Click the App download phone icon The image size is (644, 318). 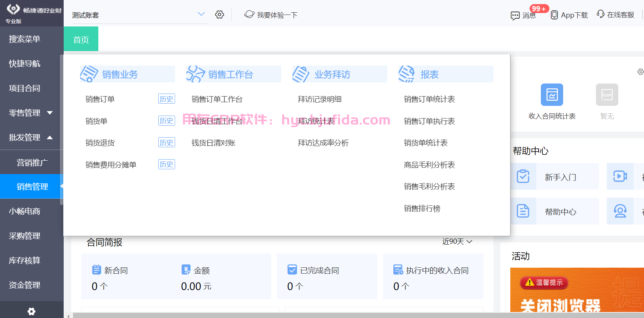tap(554, 15)
